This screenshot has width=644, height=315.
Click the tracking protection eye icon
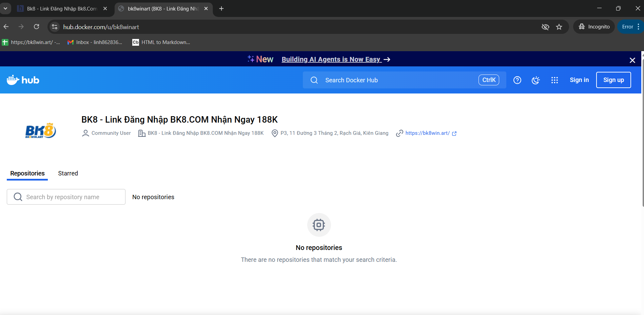coord(545,27)
